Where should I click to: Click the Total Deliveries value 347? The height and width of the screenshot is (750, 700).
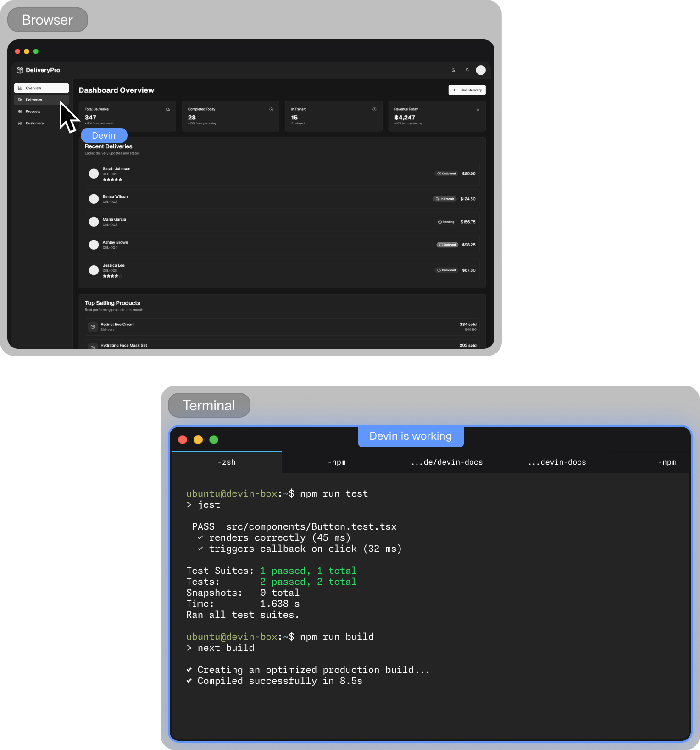[x=90, y=118]
